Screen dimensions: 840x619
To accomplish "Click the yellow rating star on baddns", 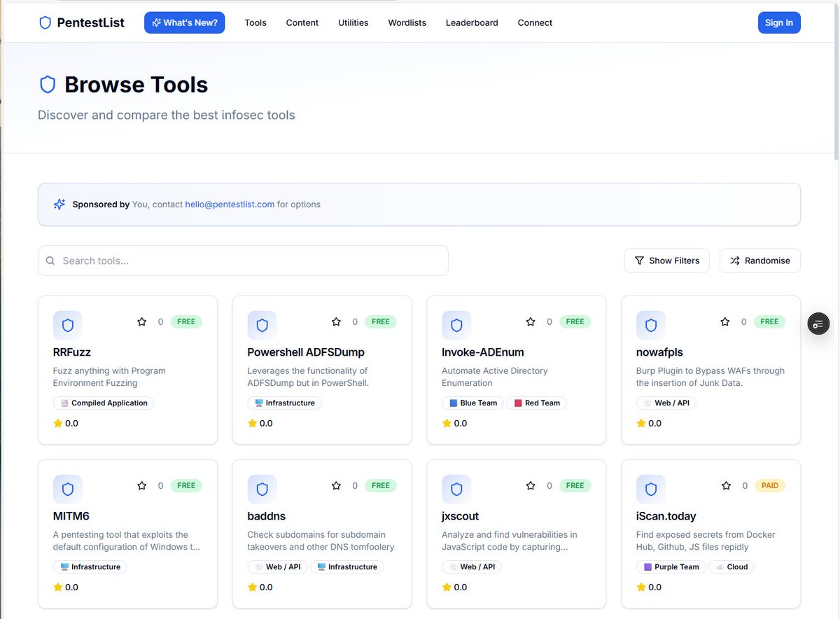I will click(x=252, y=587).
